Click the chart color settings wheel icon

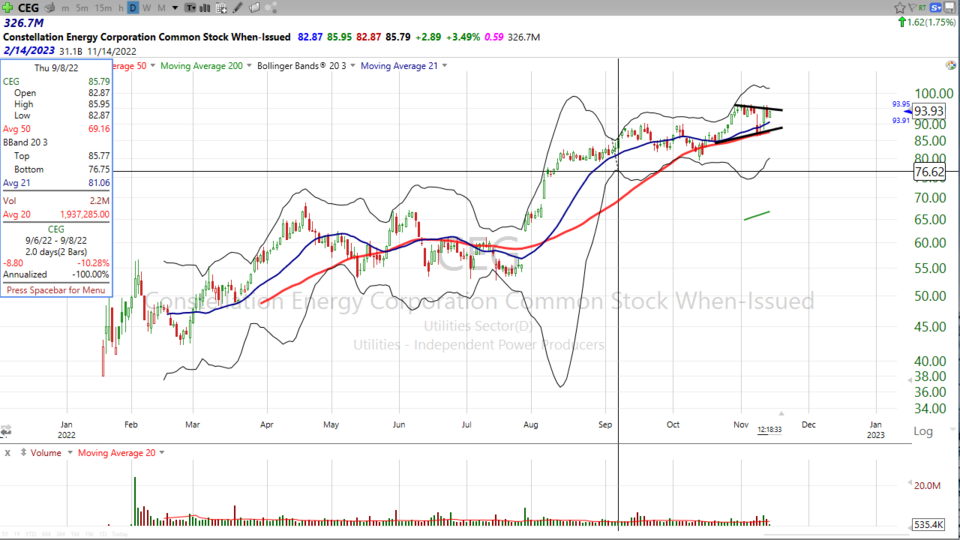[950, 65]
